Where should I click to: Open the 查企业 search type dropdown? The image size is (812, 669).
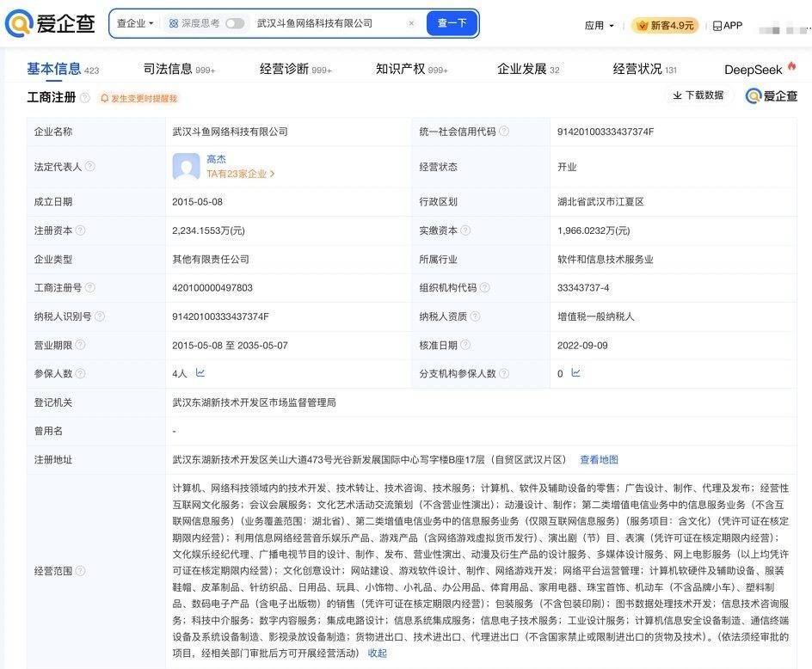click(135, 23)
